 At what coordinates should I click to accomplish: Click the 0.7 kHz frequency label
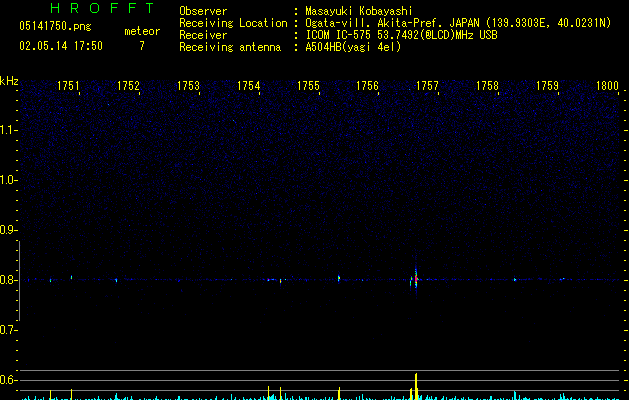pyautogui.click(x=8, y=330)
